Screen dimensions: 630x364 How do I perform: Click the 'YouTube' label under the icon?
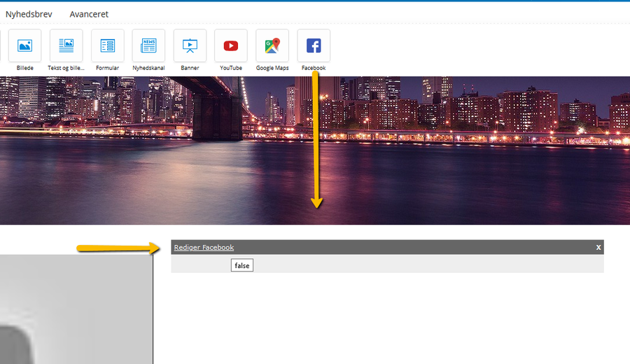(231, 68)
